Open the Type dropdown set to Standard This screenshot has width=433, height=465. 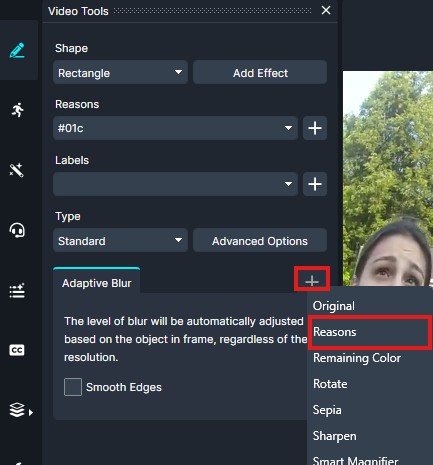click(x=120, y=240)
